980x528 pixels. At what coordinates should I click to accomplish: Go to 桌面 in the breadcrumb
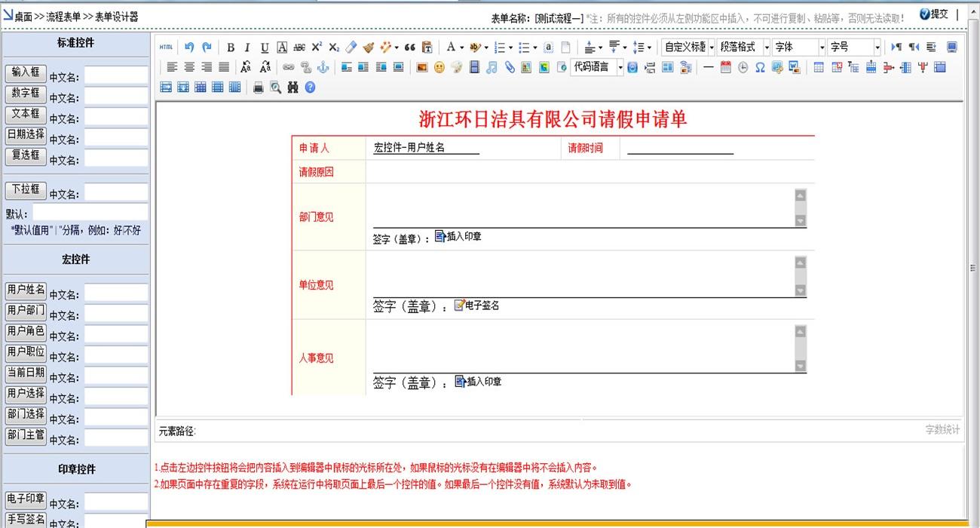23,17
